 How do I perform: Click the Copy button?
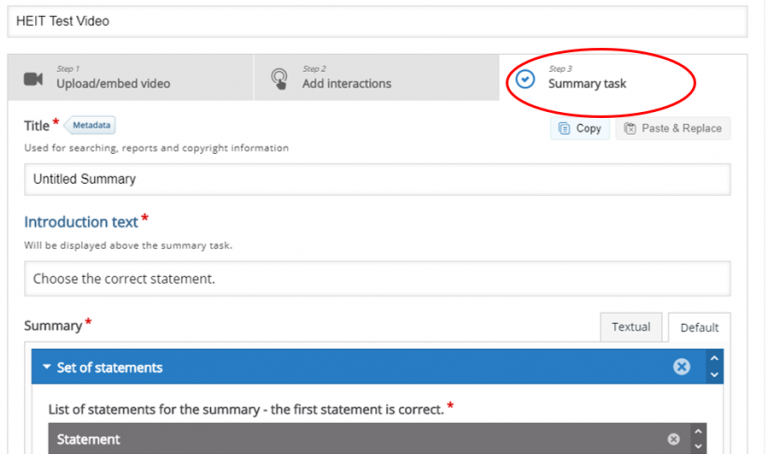click(x=580, y=128)
